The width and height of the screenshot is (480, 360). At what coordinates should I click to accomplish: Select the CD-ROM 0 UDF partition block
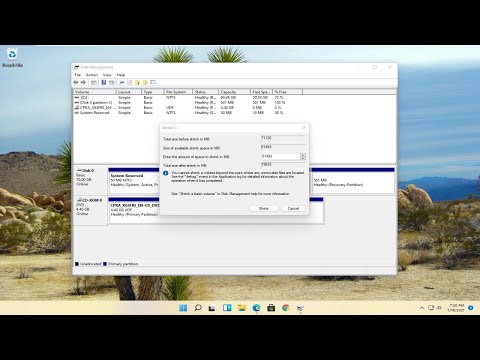134,211
